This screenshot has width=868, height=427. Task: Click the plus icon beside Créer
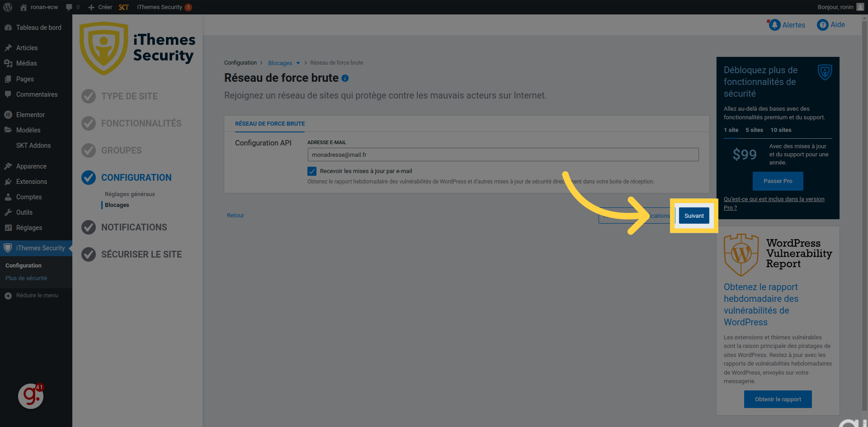tap(91, 7)
